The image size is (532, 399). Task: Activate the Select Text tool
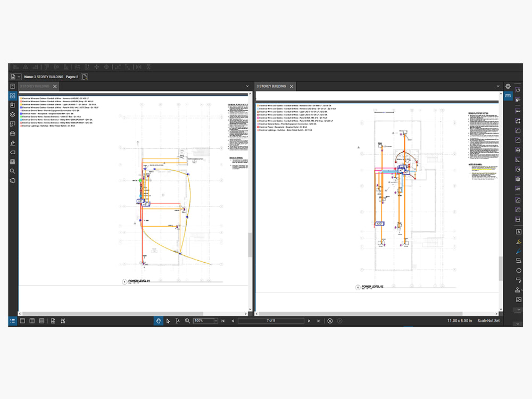[x=178, y=321]
